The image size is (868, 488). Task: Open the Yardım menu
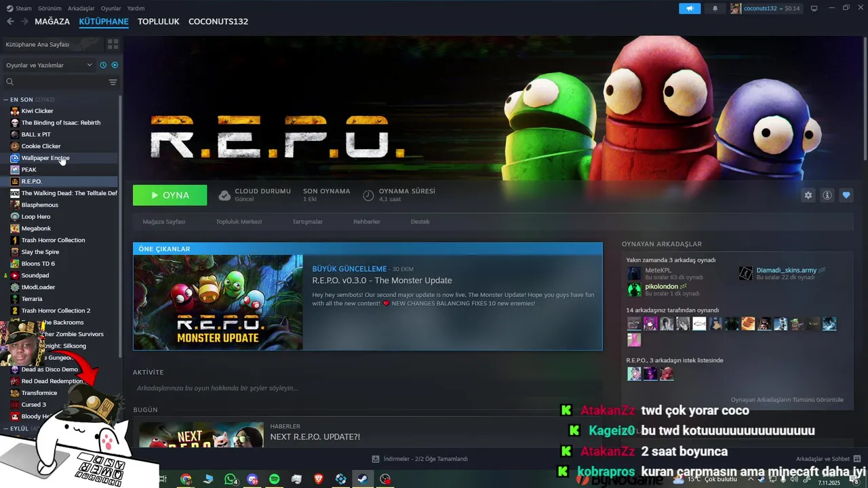[136, 8]
